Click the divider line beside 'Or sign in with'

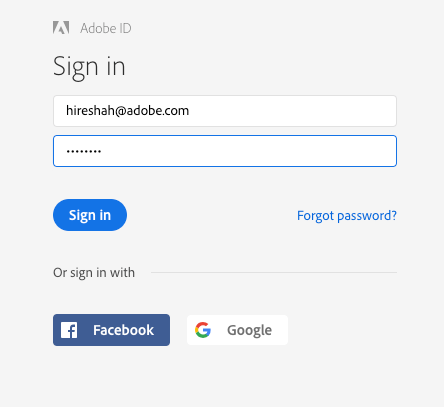point(274,272)
